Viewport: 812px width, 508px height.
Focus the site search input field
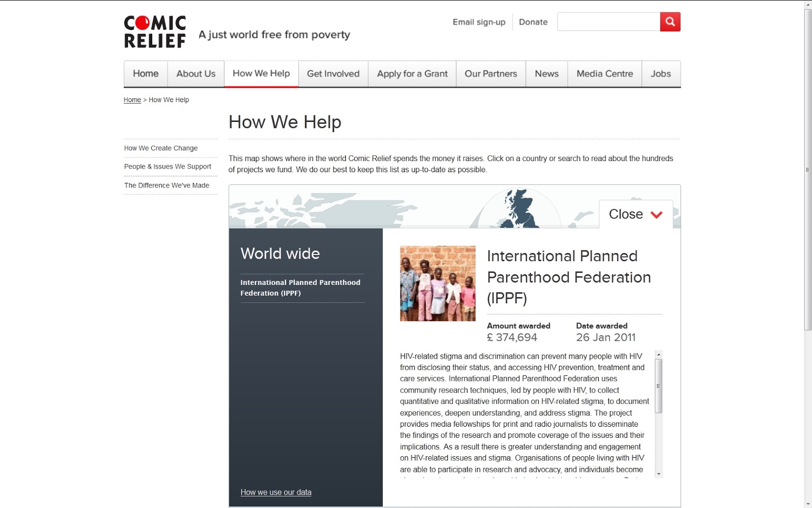click(608, 22)
